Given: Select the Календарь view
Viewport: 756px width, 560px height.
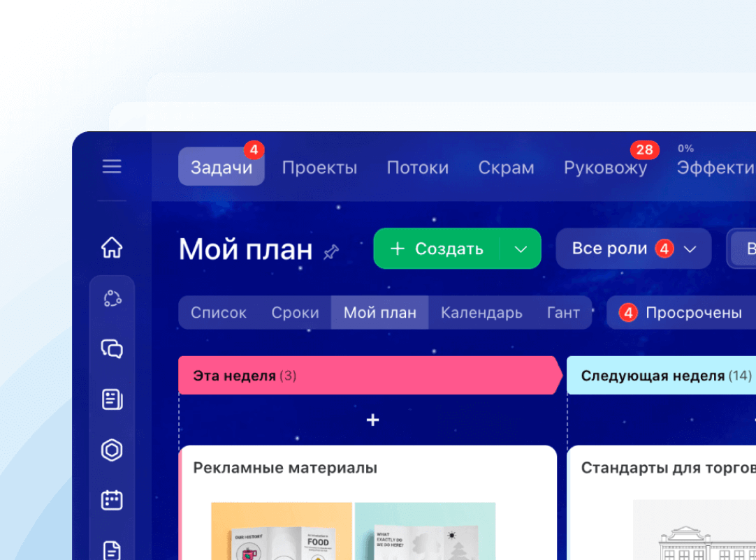Looking at the screenshot, I should [x=481, y=313].
